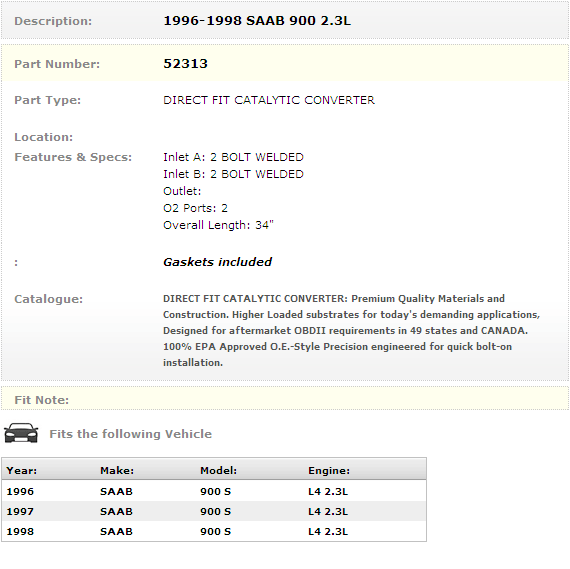Click L4 2.3L in the 1997 row
570x569 pixels.
pos(328,512)
